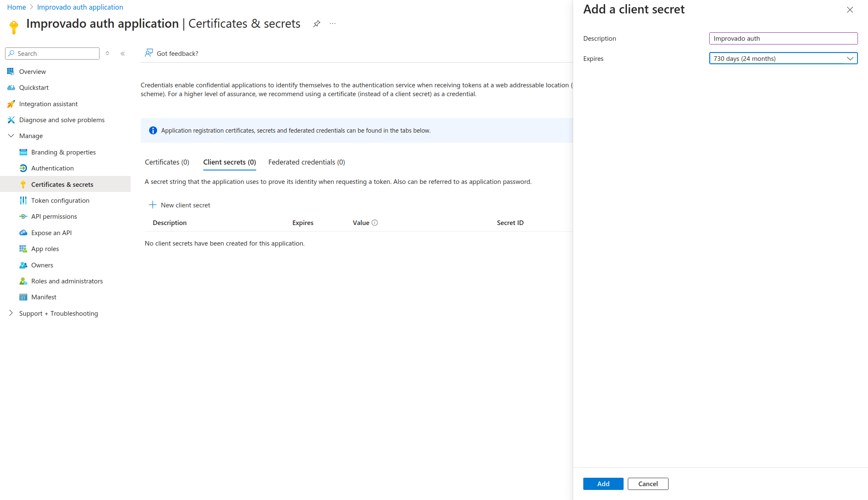Open the more options ellipsis in header

(333, 24)
